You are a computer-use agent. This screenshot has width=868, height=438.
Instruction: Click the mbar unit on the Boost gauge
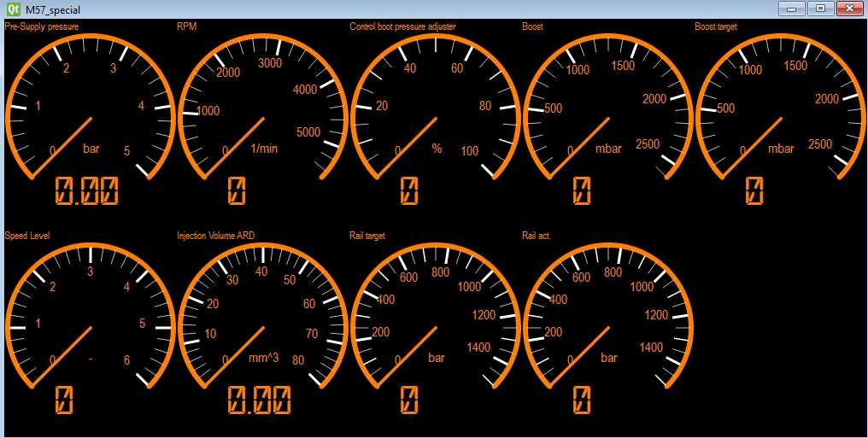[608, 149]
